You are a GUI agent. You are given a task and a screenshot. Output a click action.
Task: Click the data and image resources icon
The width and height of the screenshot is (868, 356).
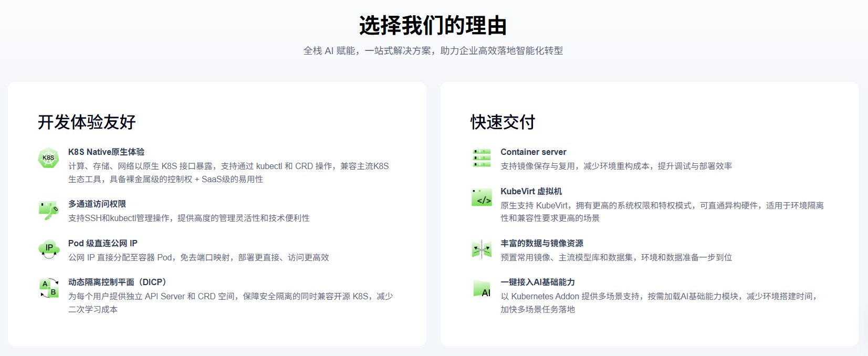click(482, 249)
